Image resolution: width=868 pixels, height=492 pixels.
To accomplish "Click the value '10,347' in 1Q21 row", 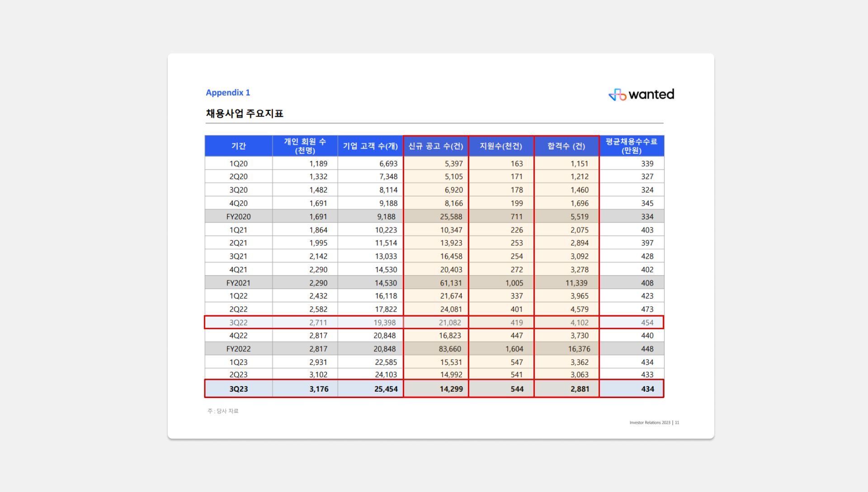I will click(x=451, y=230).
